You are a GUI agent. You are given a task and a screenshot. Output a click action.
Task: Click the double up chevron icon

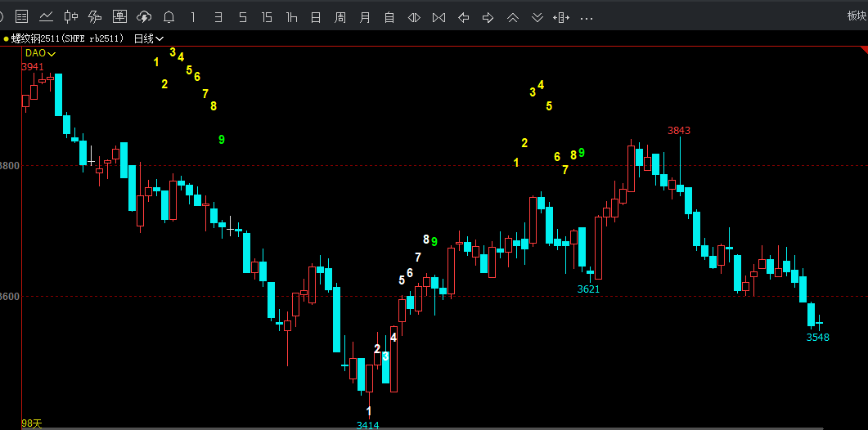513,18
